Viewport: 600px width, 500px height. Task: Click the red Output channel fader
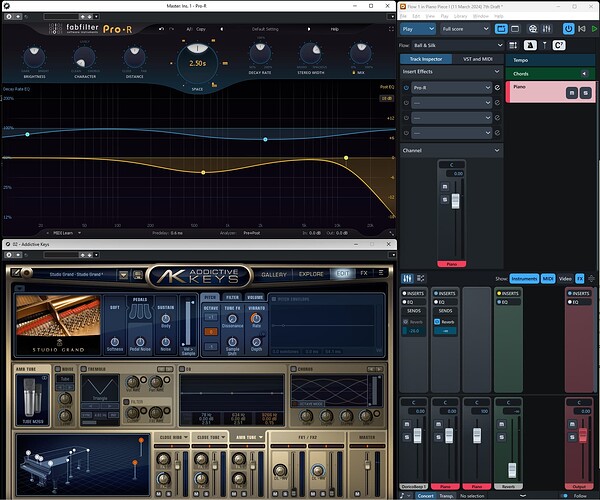583,436
